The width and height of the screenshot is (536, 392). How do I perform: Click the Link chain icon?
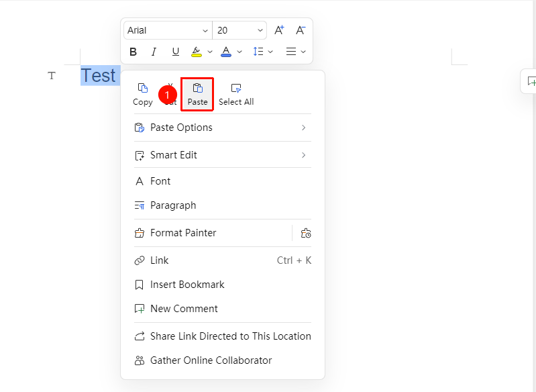point(139,260)
